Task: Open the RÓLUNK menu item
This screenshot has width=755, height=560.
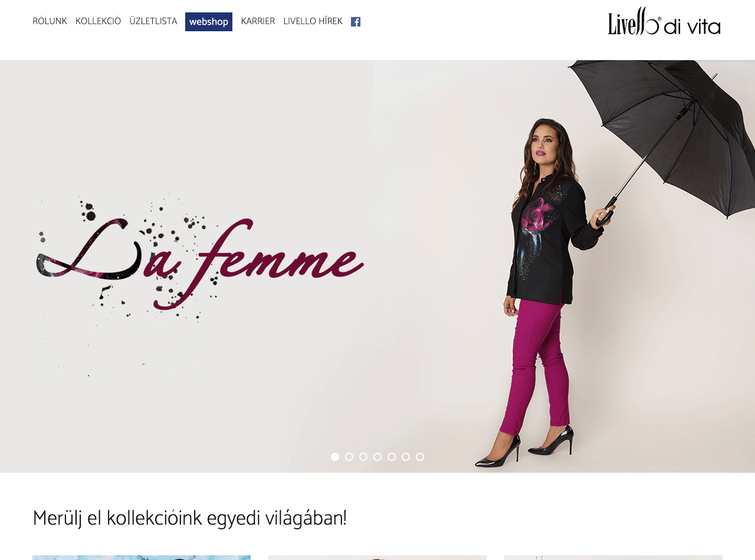Action: coord(50,21)
